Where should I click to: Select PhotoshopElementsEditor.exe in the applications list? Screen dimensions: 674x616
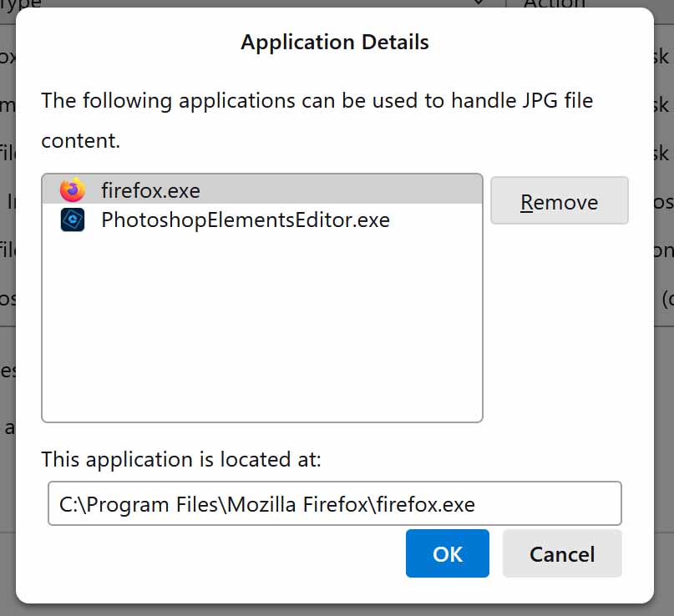[245, 220]
